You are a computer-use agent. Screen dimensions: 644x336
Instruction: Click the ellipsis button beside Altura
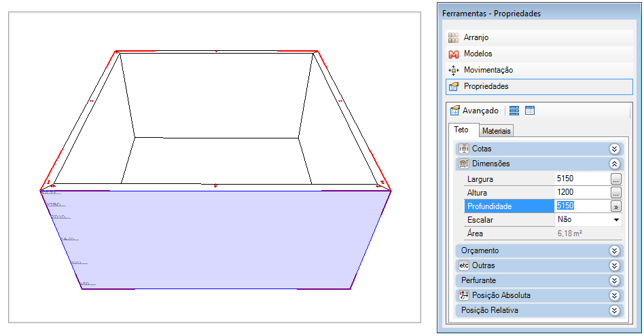point(615,192)
